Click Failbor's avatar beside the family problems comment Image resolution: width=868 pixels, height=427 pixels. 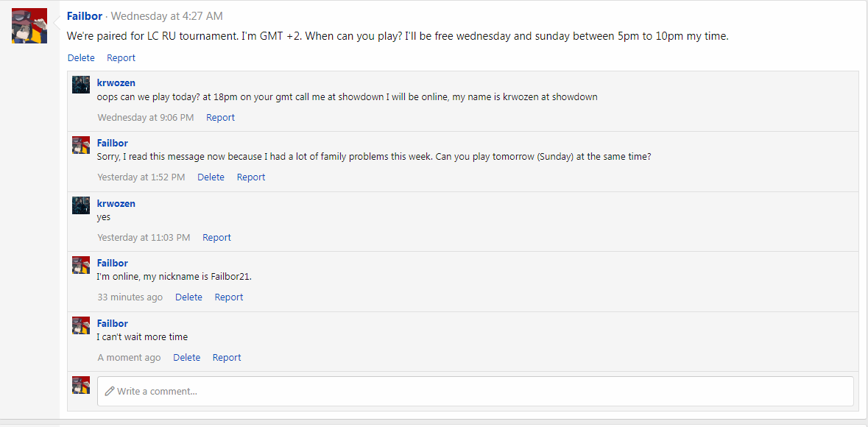81,145
